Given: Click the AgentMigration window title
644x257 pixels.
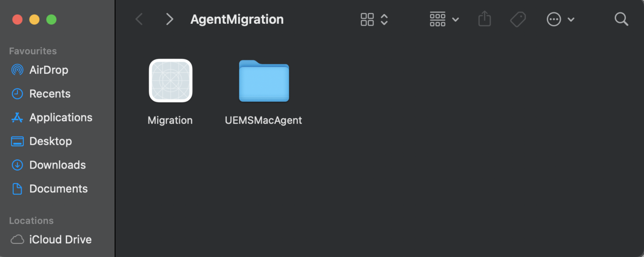Looking at the screenshot, I should click(237, 19).
